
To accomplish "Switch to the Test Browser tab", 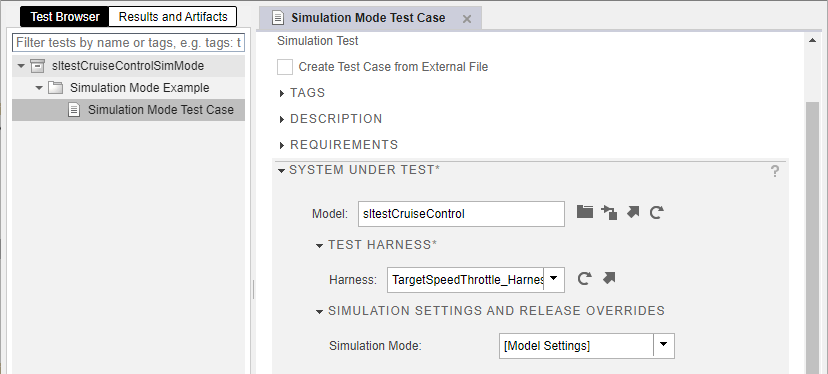I will (64, 16).
